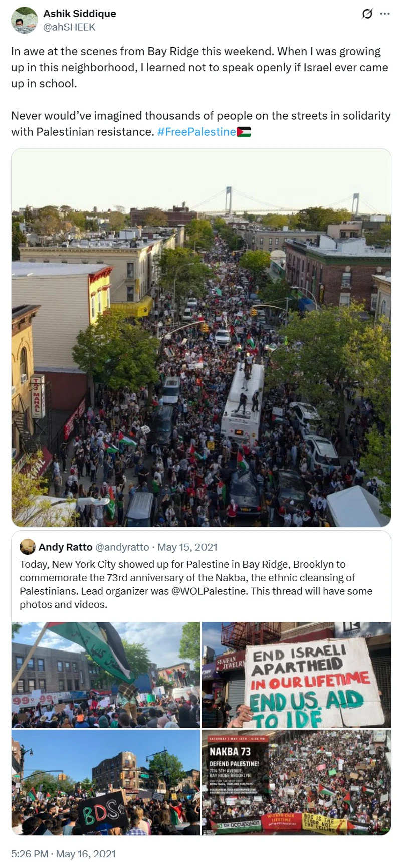The width and height of the screenshot is (401, 868).
Task: Click the Ashik Siddique display name
Action: pyautogui.click(x=80, y=14)
